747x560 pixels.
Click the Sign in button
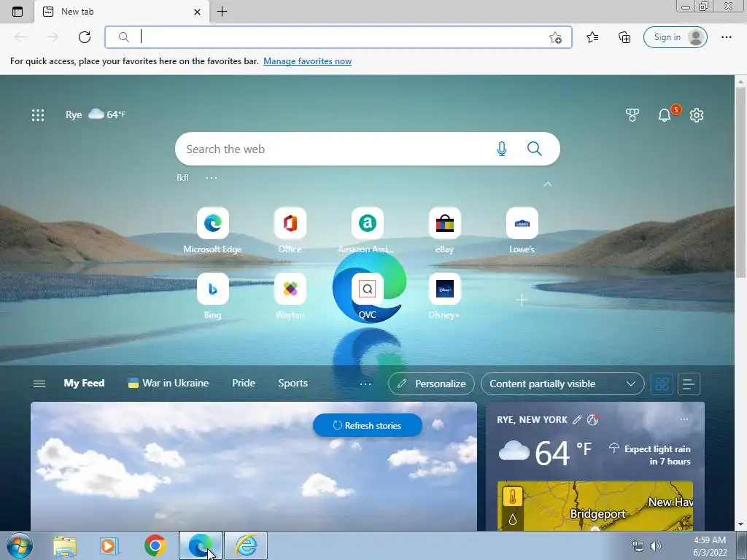pyautogui.click(x=675, y=37)
